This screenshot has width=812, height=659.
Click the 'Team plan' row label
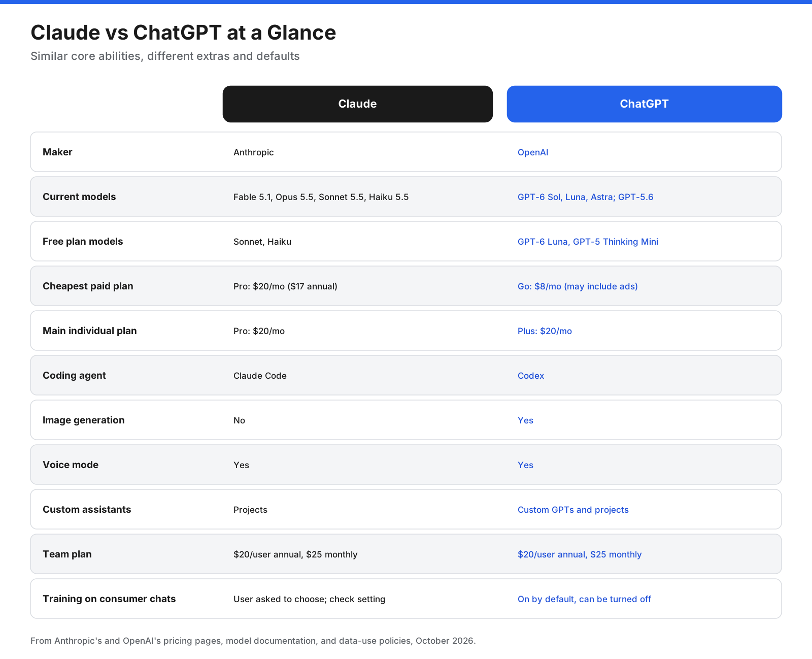67,554
